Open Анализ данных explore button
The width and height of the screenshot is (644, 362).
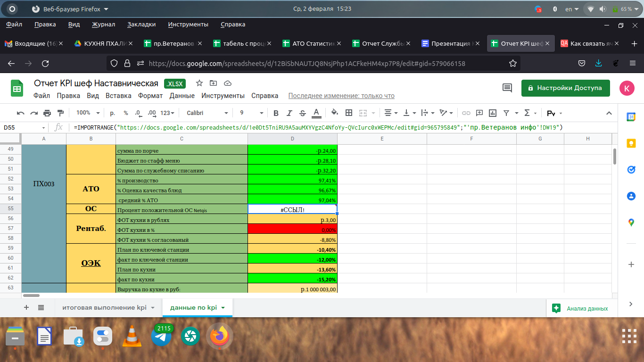click(580, 308)
